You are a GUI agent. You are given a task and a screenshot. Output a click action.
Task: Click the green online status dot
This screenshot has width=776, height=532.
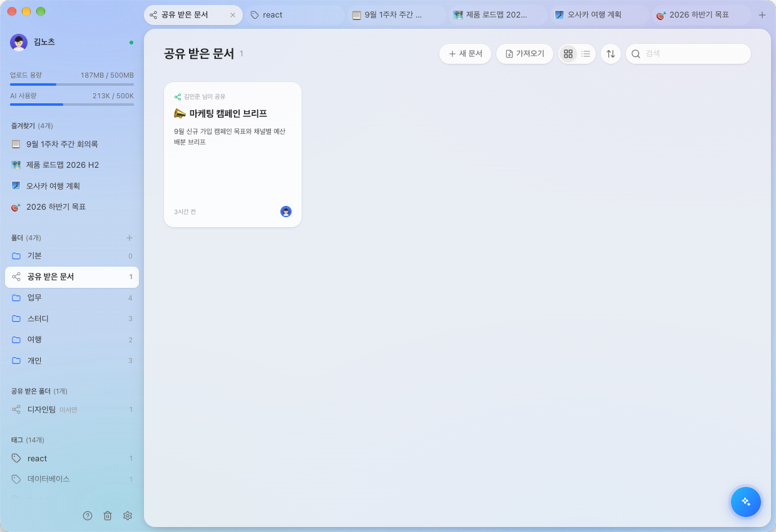click(131, 43)
